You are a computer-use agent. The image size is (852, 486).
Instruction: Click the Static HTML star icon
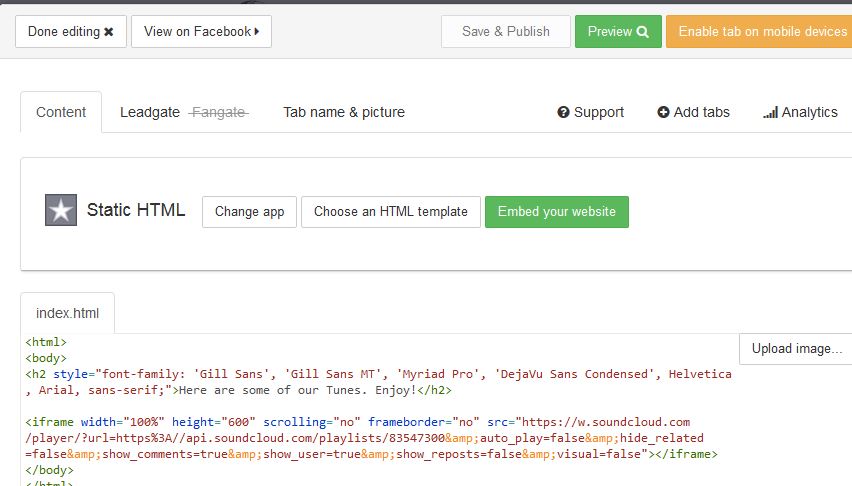[x=61, y=210]
